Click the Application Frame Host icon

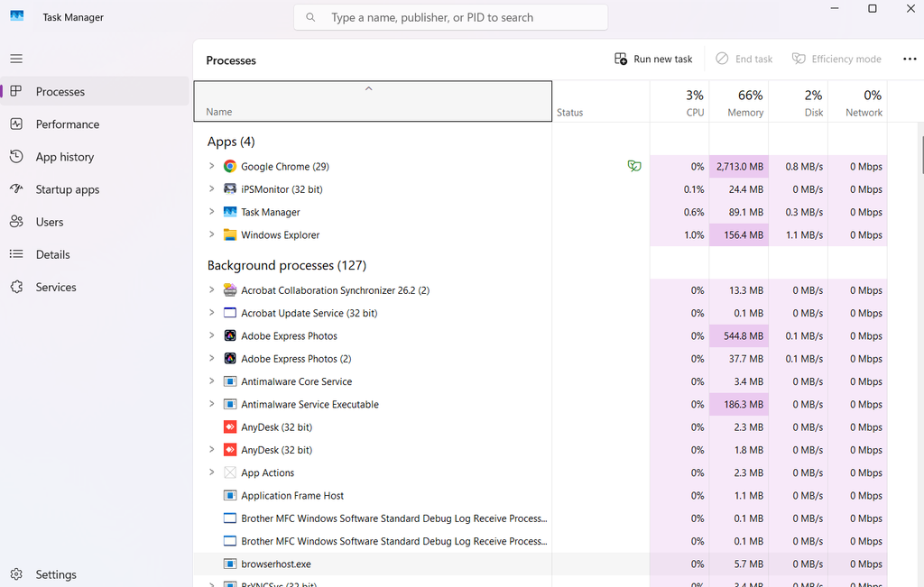pos(230,496)
